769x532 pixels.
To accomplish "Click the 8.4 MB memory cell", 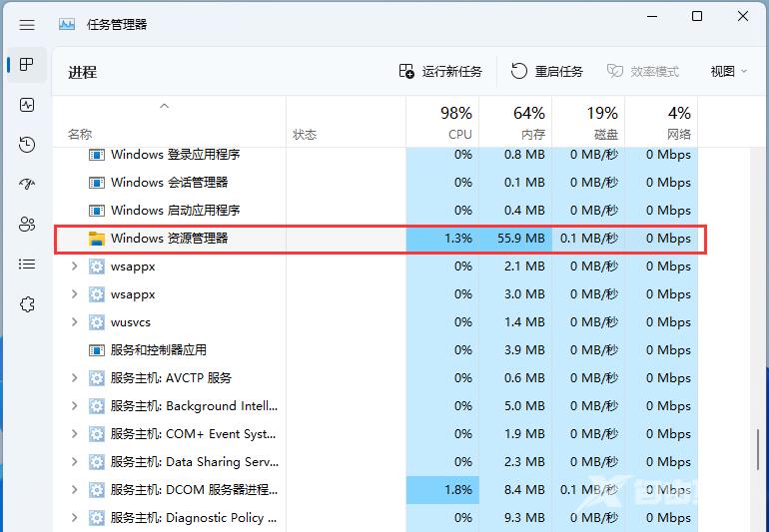I will coord(515,490).
